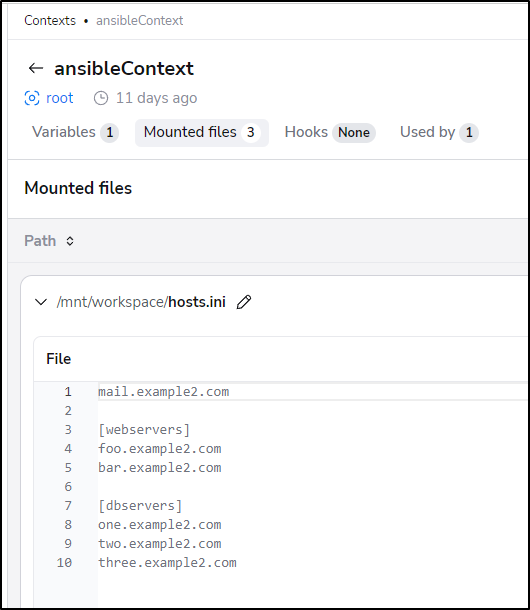The height and width of the screenshot is (610, 530).
Task: Click the [dbservers] group line
Action: pos(140,505)
